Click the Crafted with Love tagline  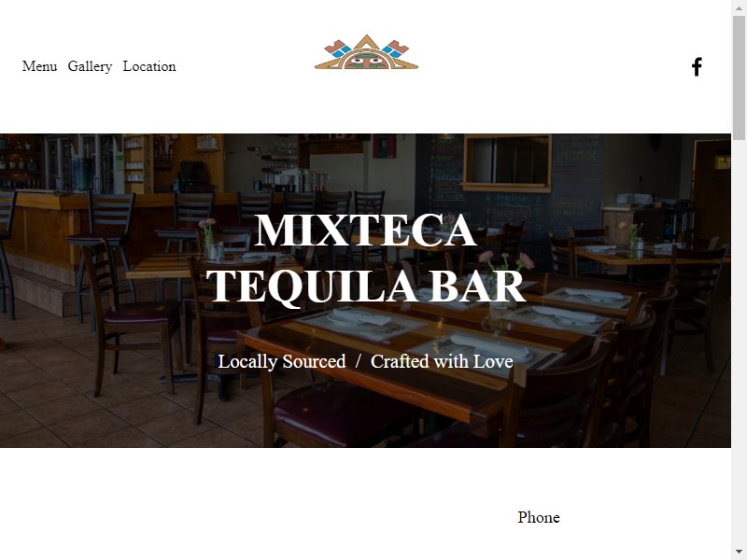pyautogui.click(x=442, y=361)
